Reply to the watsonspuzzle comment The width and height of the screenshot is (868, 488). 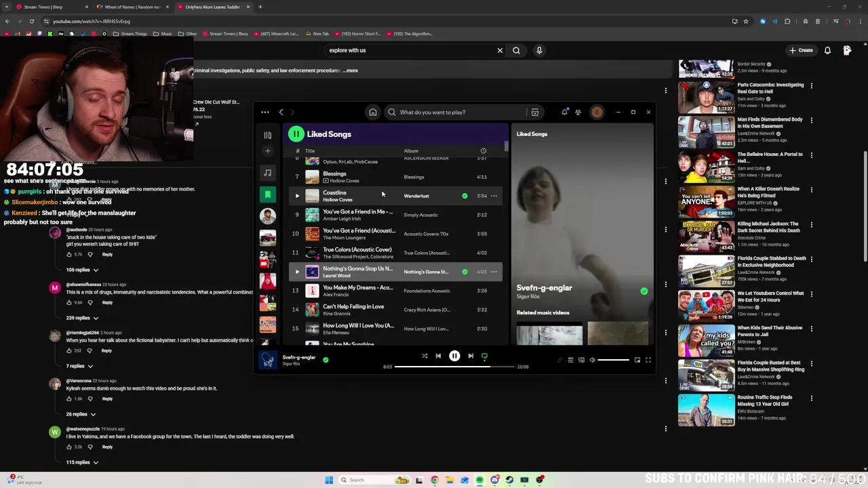(x=107, y=447)
